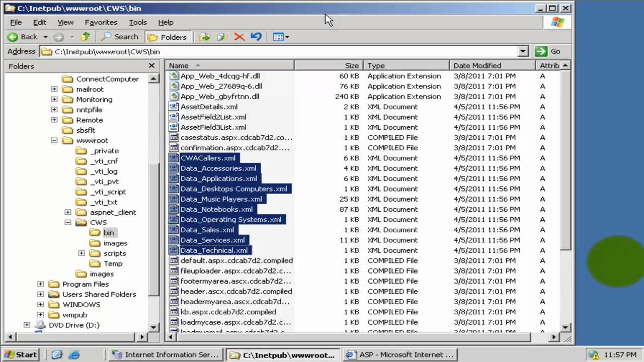Expand the WINDOWS folder node
Image resolution: width=644 pixels, height=362 pixels.
[41, 305]
